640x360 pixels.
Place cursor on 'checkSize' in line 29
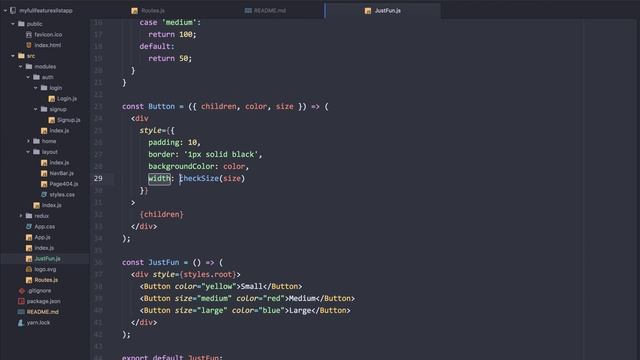[199, 178]
